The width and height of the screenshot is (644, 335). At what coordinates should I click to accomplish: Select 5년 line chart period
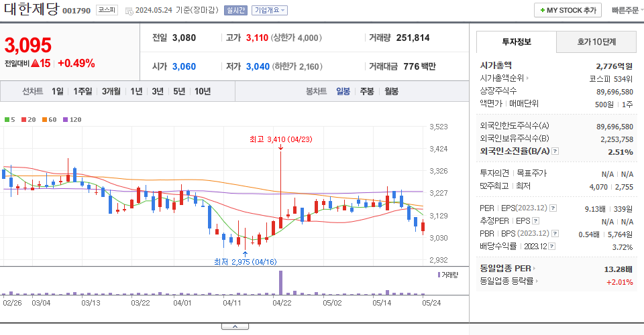tap(179, 91)
